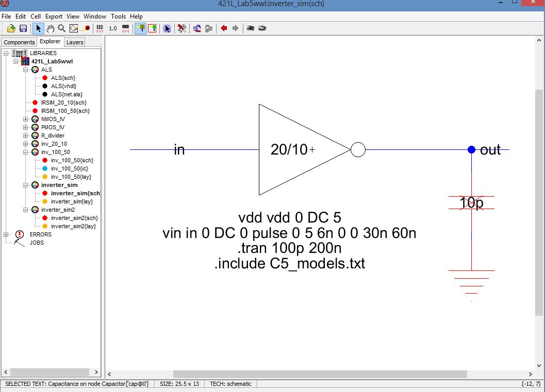Switch to the Components tab
The height and width of the screenshot is (392, 545).
[19, 42]
